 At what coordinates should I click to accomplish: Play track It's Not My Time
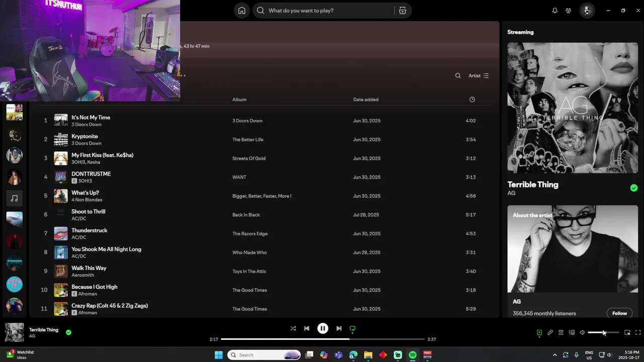(x=91, y=118)
